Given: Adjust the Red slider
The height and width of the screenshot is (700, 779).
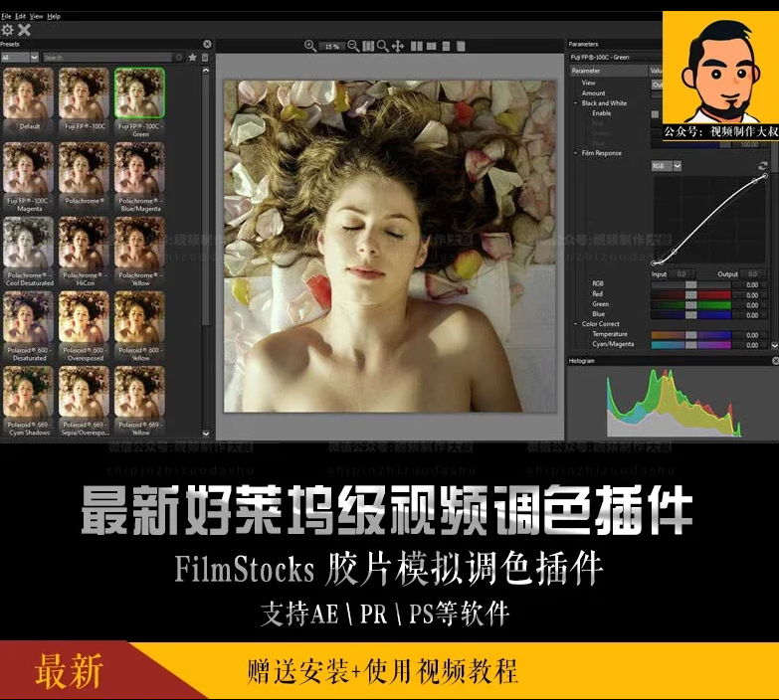Looking at the screenshot, I should pyautogui.click(x=691, y=295).
